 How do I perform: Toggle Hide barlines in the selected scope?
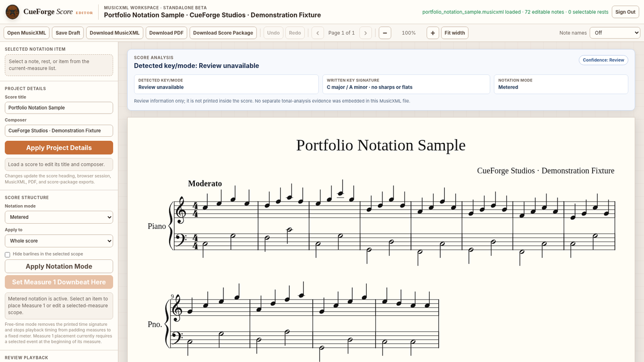(x=8, y=254)
